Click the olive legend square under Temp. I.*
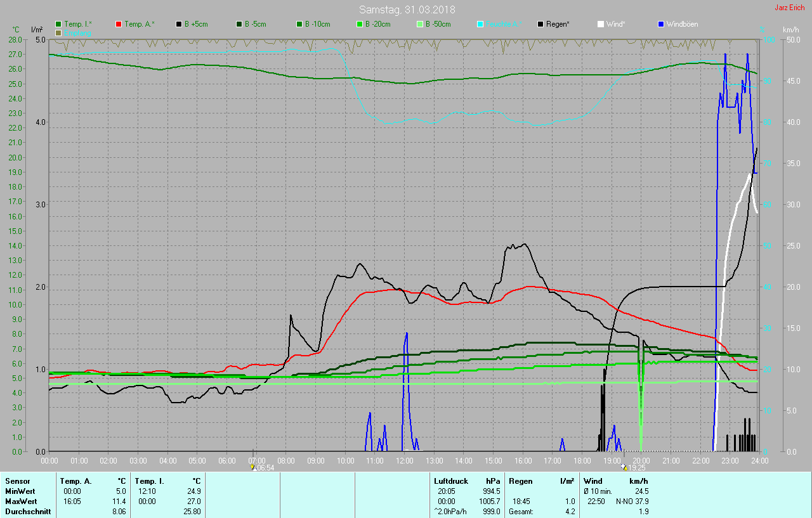 [59, 32]
